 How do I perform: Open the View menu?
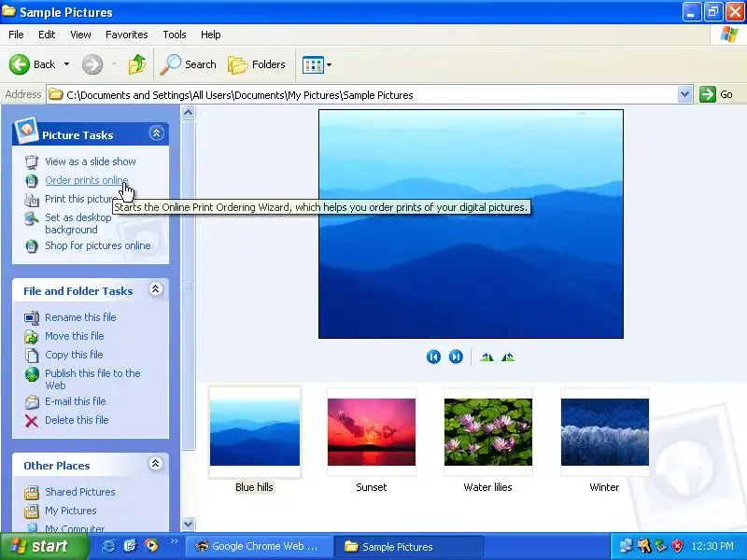point(80,35)
